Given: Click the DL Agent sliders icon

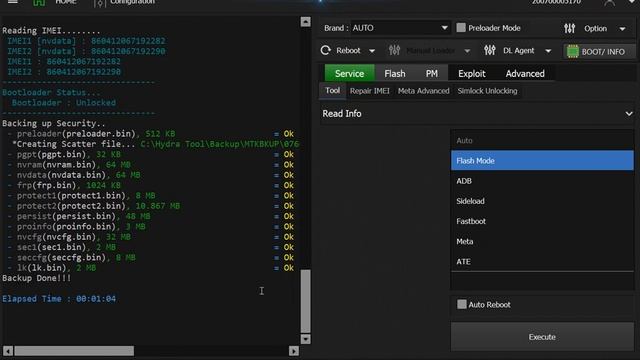Looking at the screenshot, I should pos(489,50).
